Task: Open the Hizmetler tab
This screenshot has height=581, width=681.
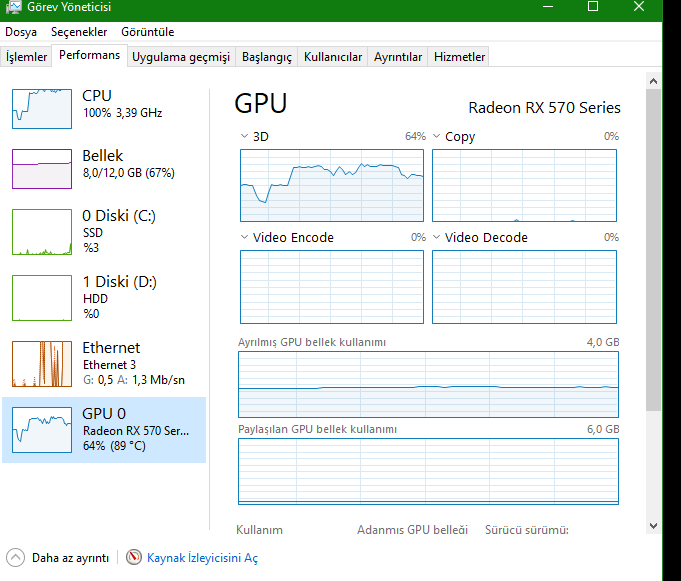Action: 459,57
